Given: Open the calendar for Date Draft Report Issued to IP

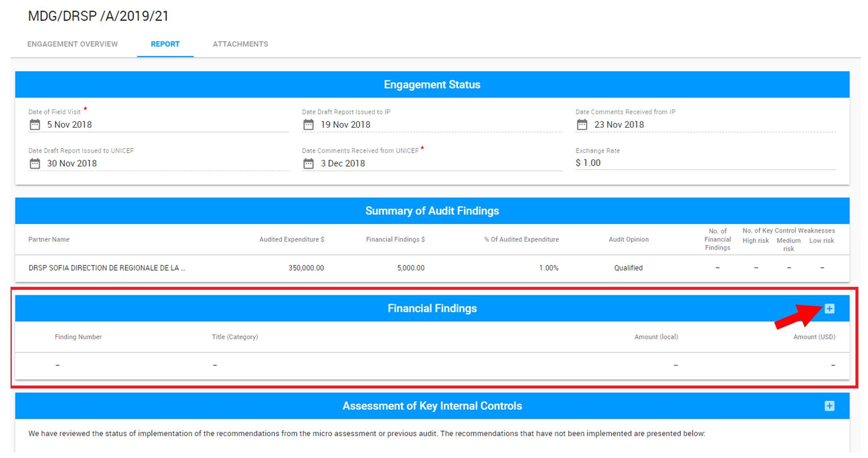Looking at the screenshot, I should pyautogui.click(x=309, y=125).
